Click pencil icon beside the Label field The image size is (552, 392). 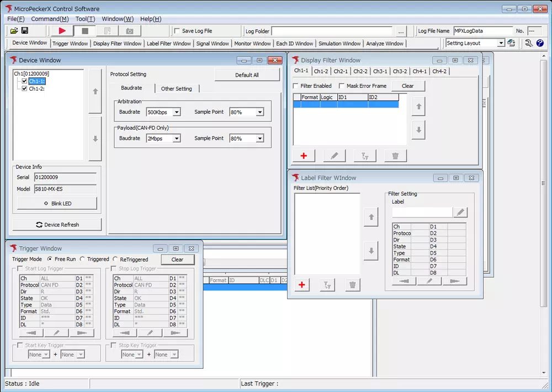click(460, 213)
